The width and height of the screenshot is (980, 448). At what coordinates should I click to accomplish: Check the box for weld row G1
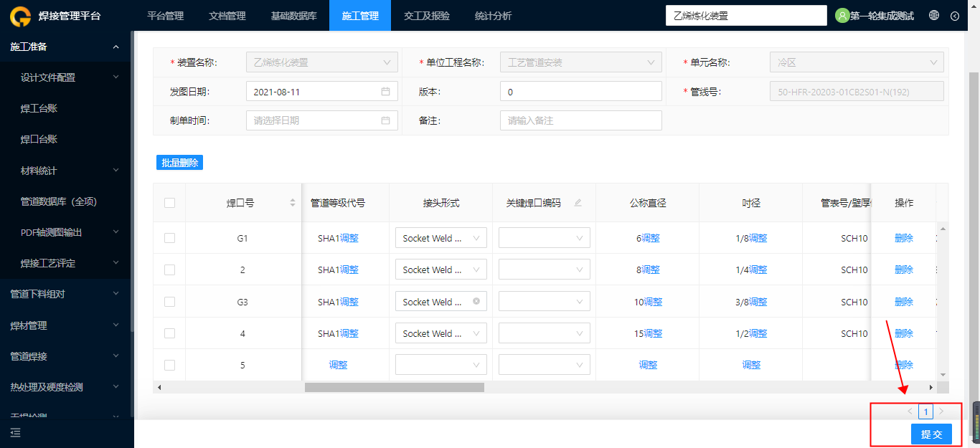click(169, 238)
